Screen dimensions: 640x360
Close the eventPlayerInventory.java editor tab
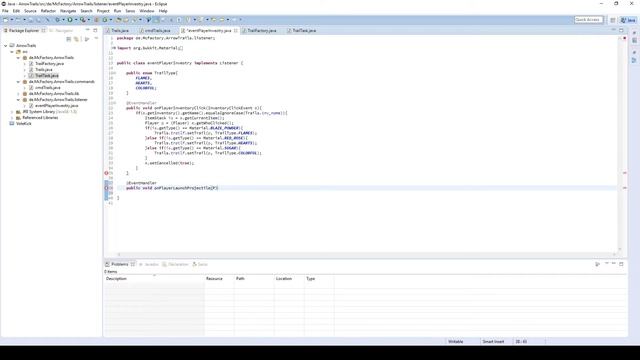point(236,31)
